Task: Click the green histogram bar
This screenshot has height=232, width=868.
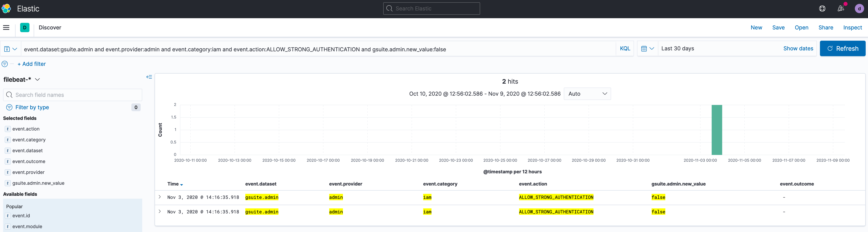Action: [x=716, y=130]
